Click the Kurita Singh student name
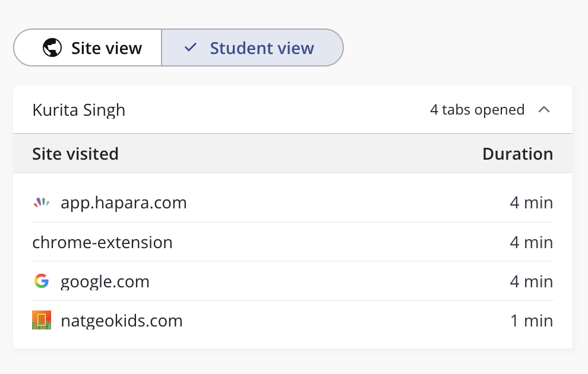Screen dimensions: 588x374 click(78, 110)
